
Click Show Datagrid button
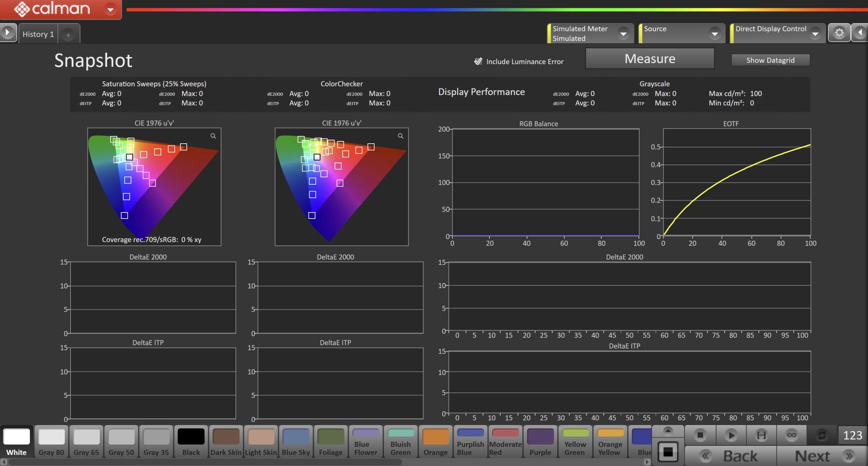click(x=770, y=60)
